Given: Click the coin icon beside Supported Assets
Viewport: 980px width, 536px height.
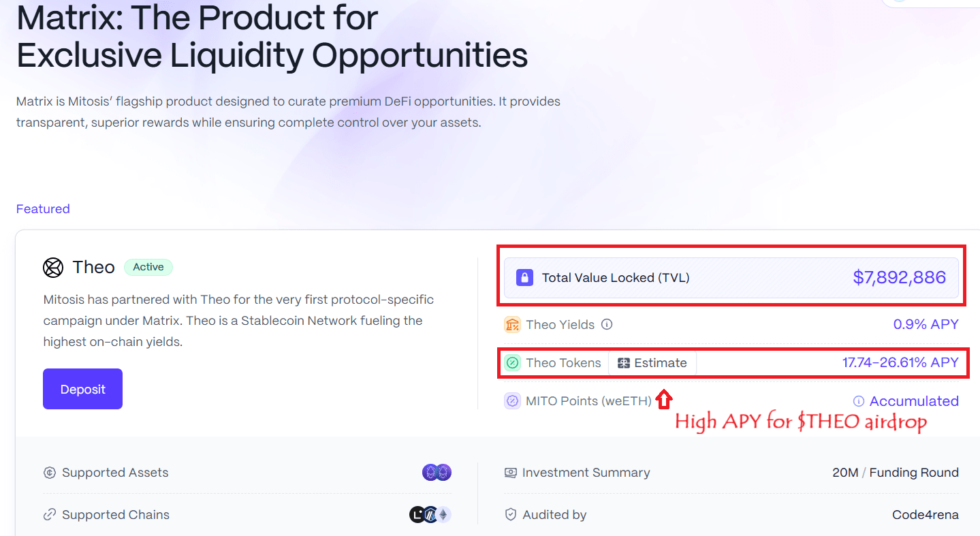Looking at the screenshot, I should click(x=49, y=473).
